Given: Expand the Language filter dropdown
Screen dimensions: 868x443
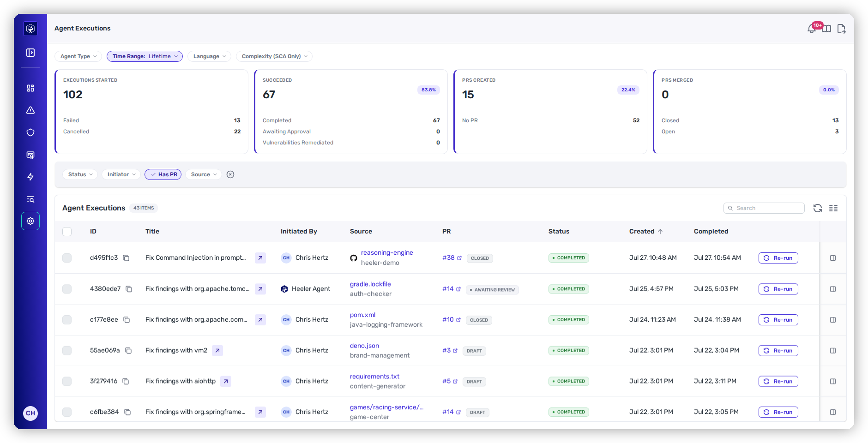Looking at the screenshot, I should (x=209, y=56).
